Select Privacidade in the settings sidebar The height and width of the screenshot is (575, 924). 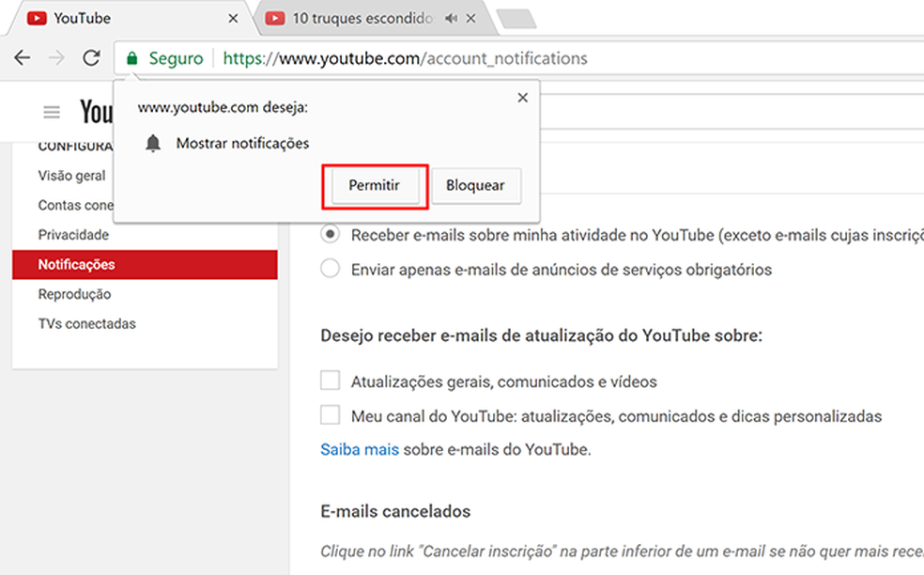click(73, 234)
